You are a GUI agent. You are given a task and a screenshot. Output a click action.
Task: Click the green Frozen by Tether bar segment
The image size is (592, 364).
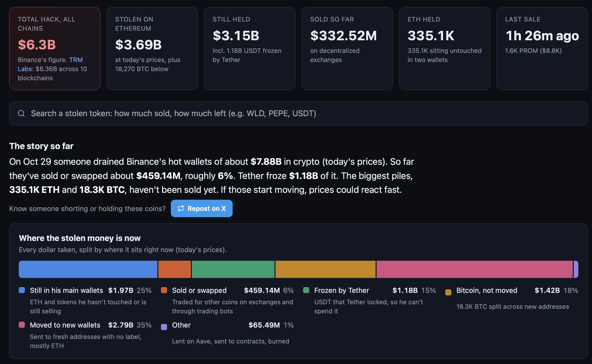coord(233,269)
